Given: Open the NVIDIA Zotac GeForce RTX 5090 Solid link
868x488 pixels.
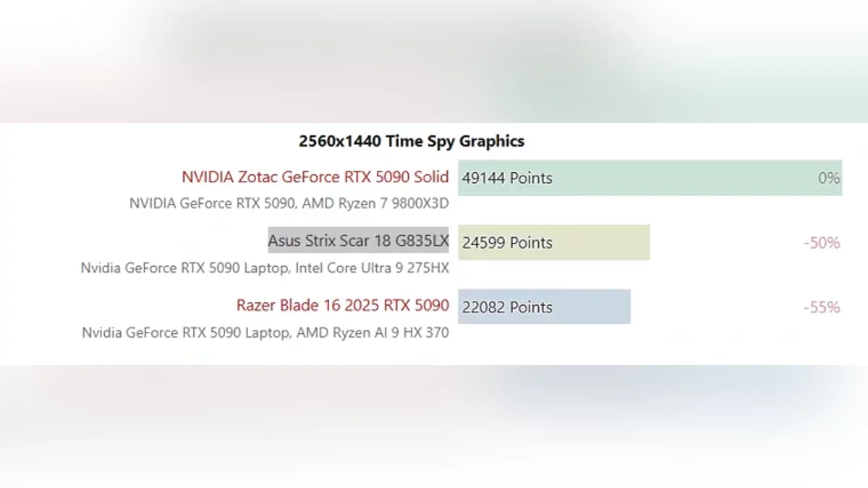Looking at the screenshot, I should [x=315, y=177].
